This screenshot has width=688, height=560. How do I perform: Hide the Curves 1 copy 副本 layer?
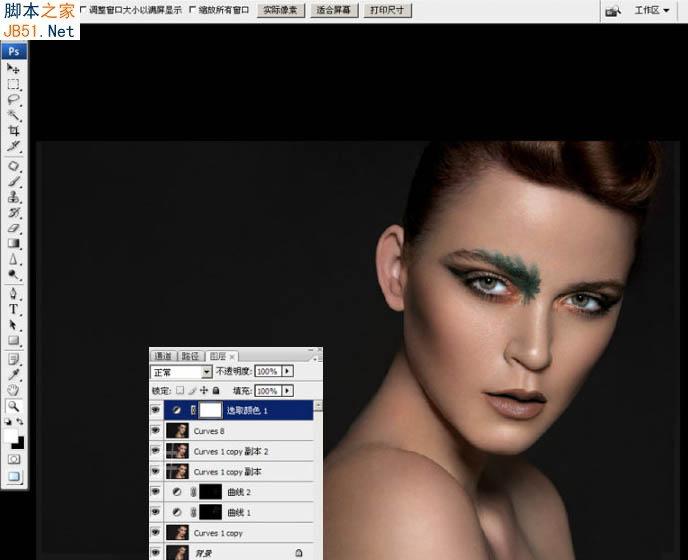point(156,471)
